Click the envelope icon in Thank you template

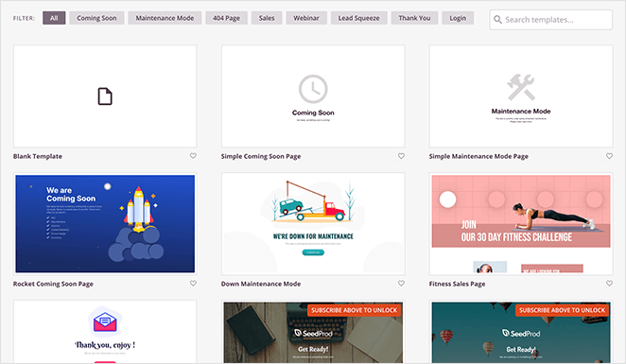105,321
